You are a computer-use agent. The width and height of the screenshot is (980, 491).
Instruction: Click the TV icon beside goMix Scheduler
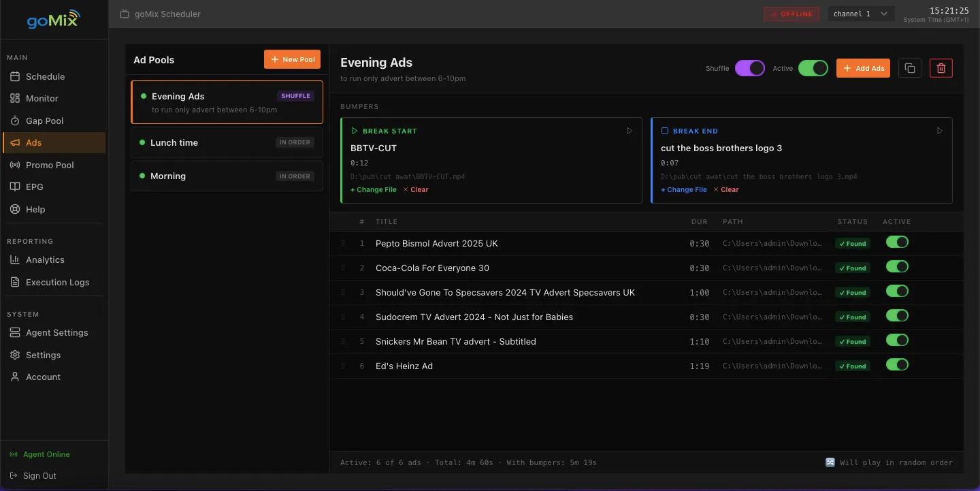pyautogui.click(x=124, y=14)
